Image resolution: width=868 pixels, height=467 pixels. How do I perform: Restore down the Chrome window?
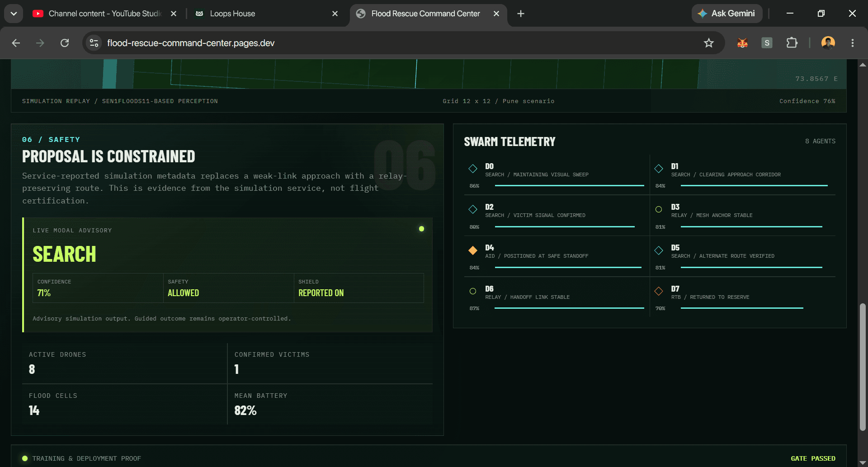pyautogui.click(x=821, y=14)
